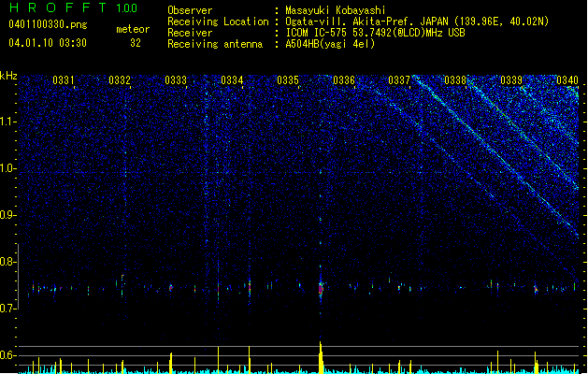
Task: Click the 0.7 kHz axis label
Action: (8, 309)
